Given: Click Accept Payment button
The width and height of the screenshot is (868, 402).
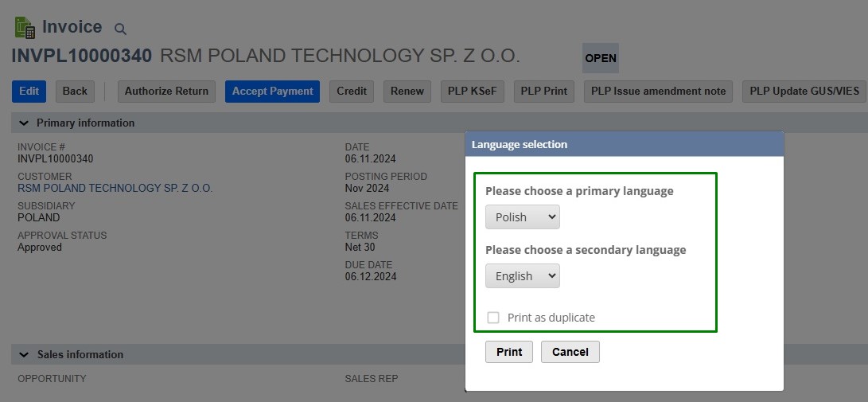Looking at the screenshot, I should click(x=272, y=92).
